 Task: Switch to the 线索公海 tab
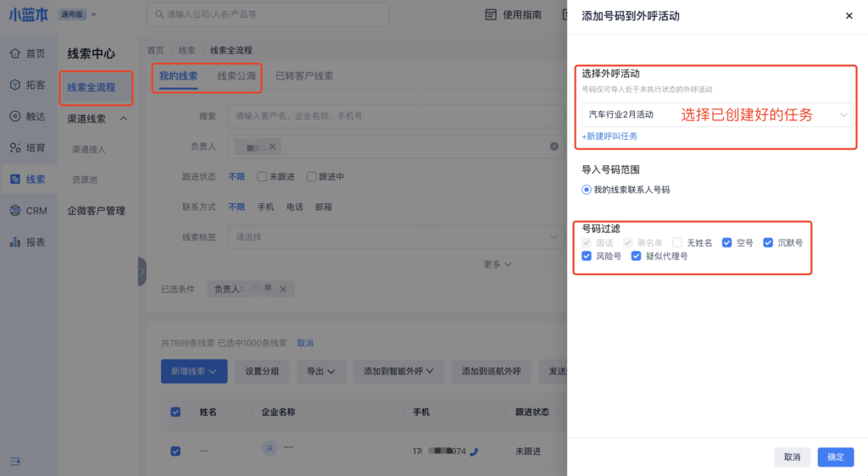[x=236, y=76]
